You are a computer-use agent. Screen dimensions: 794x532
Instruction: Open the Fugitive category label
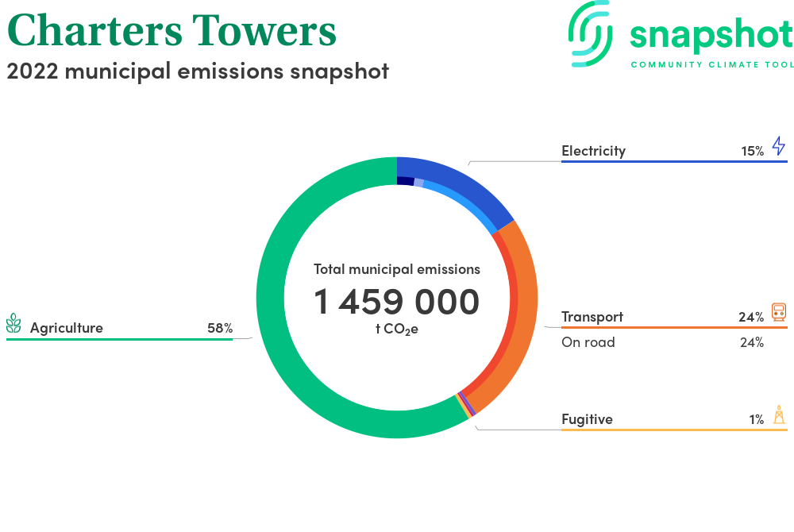(587, 419)
